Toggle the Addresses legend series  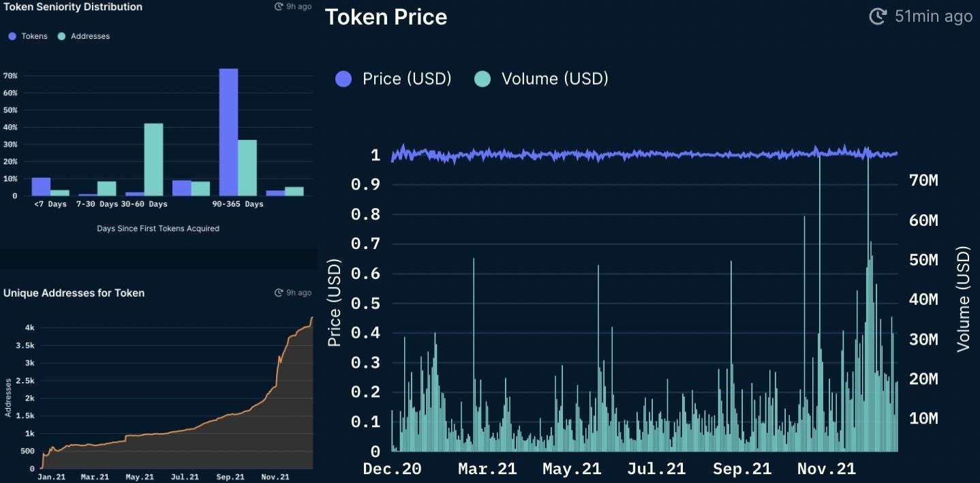[x=83, y=36]
